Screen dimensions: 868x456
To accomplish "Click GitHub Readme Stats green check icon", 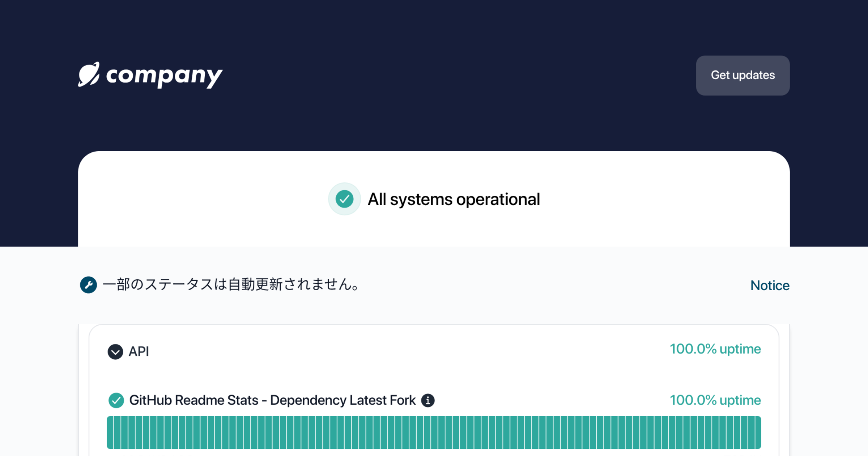I will coord(116,400).
